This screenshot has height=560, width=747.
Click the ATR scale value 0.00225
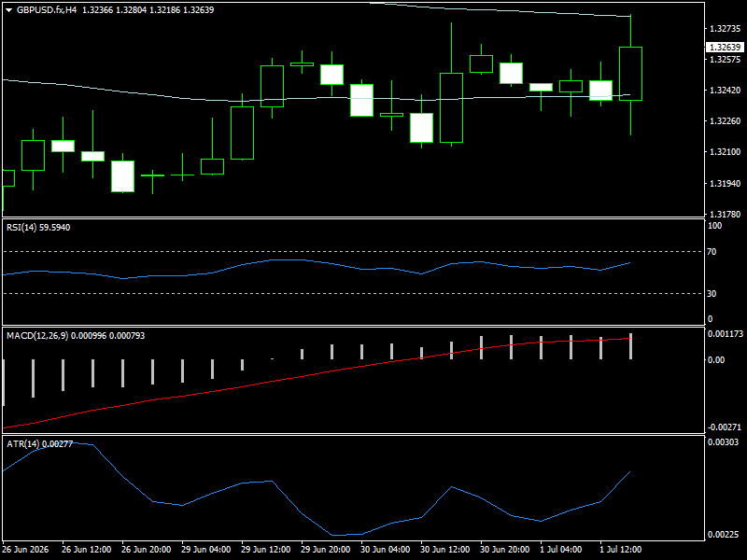point(723,534)
